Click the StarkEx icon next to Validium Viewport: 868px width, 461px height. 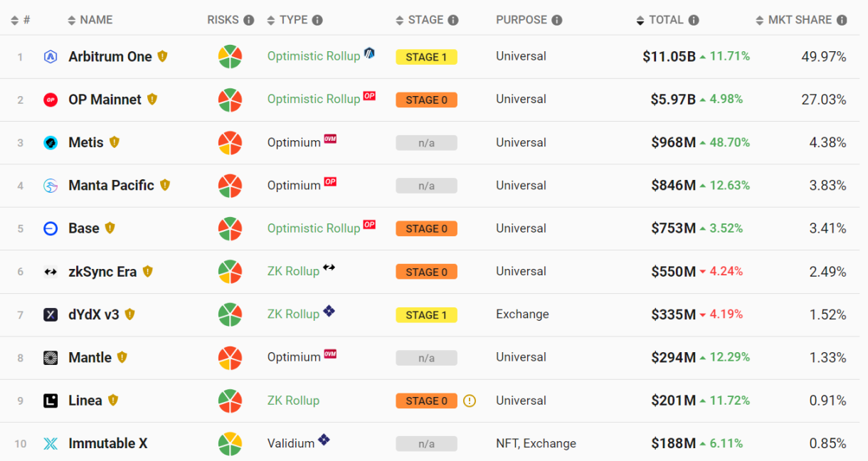click(x=324, y=440)
